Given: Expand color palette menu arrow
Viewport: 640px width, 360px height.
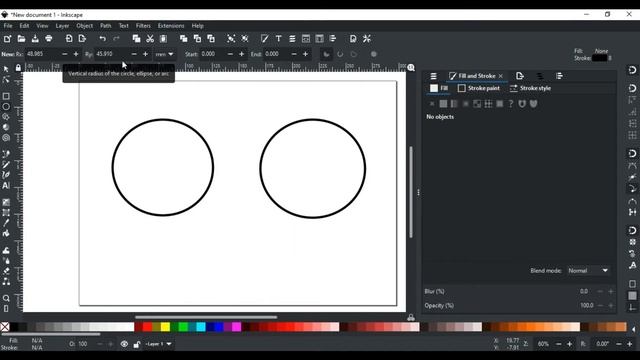Looking at the screenshot, I should click(x=633, y=329).
